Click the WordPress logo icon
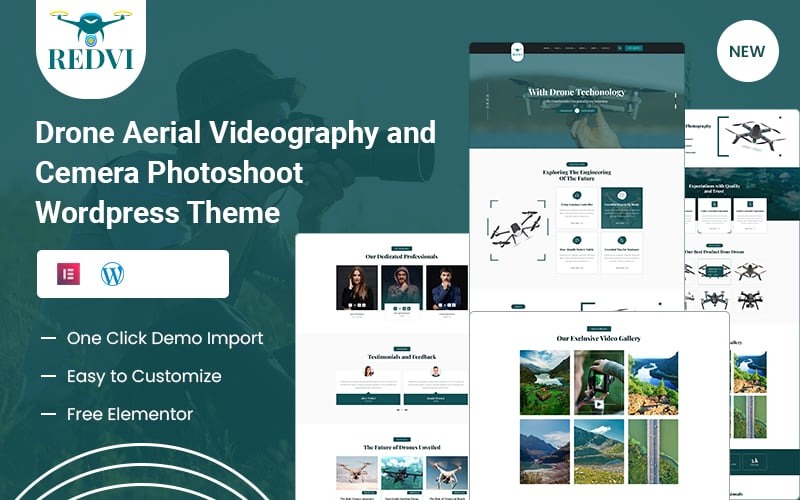The width and height of the screenshot is (800, 500). pos(113,274)
